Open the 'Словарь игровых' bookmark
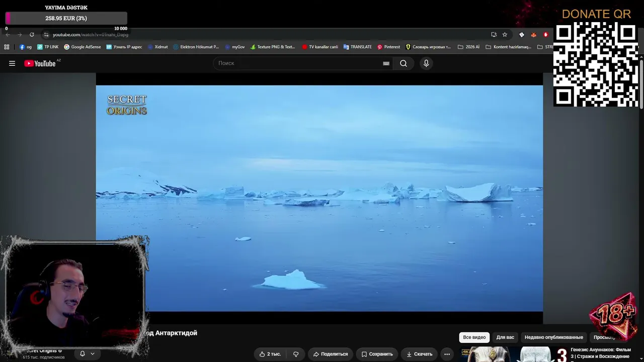 pos(428,47)
